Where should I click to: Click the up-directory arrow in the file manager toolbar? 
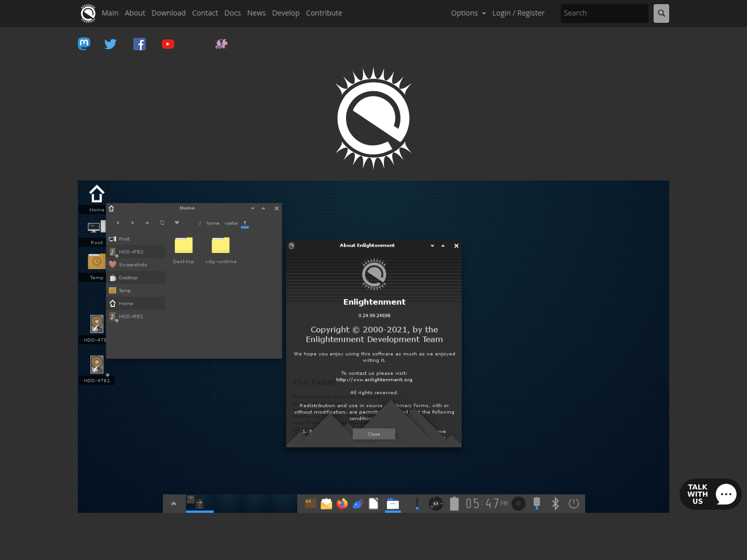tap(147, 223)
